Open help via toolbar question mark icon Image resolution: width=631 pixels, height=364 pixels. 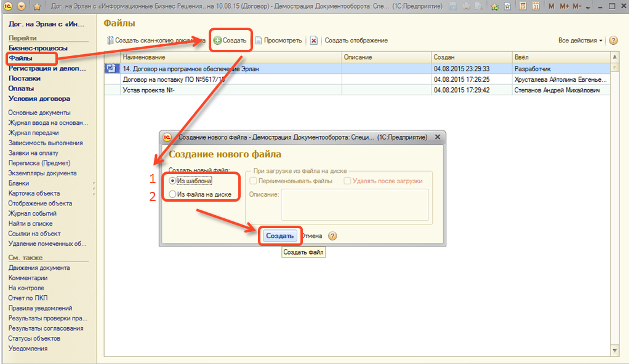pos(613,41)
